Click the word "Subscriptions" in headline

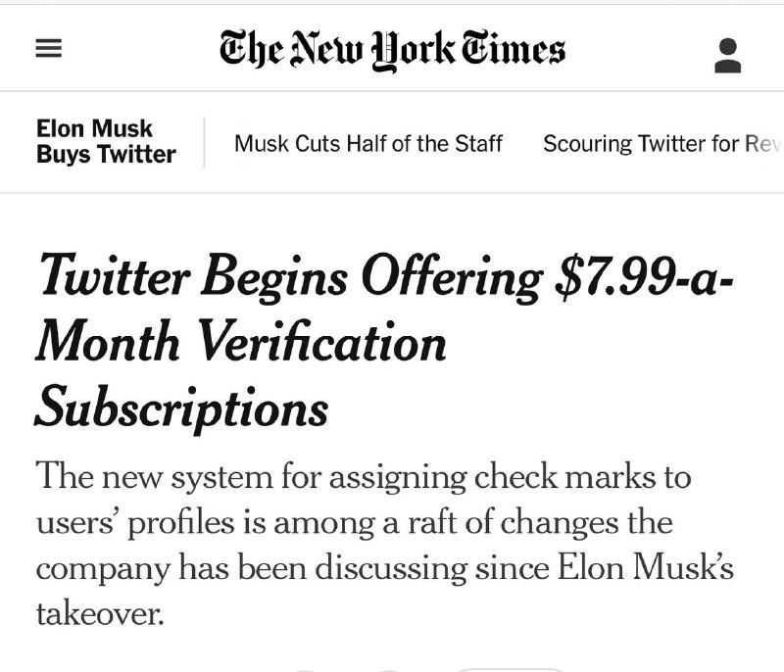(x=181, y=406)
